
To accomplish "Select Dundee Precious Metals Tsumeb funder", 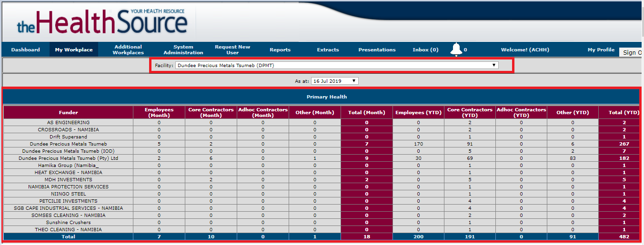I will [x=68, y=144].
